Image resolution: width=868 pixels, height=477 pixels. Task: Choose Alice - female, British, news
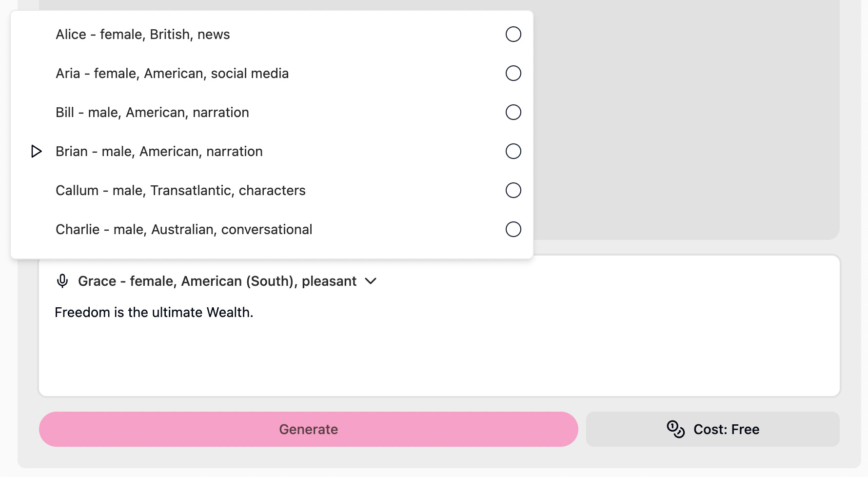[272, 34]
